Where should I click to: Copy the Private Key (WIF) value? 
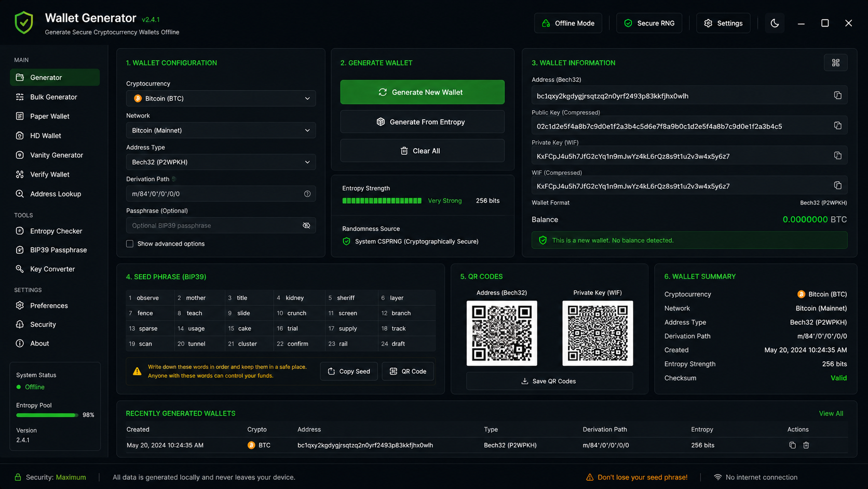tap(837, 156)
